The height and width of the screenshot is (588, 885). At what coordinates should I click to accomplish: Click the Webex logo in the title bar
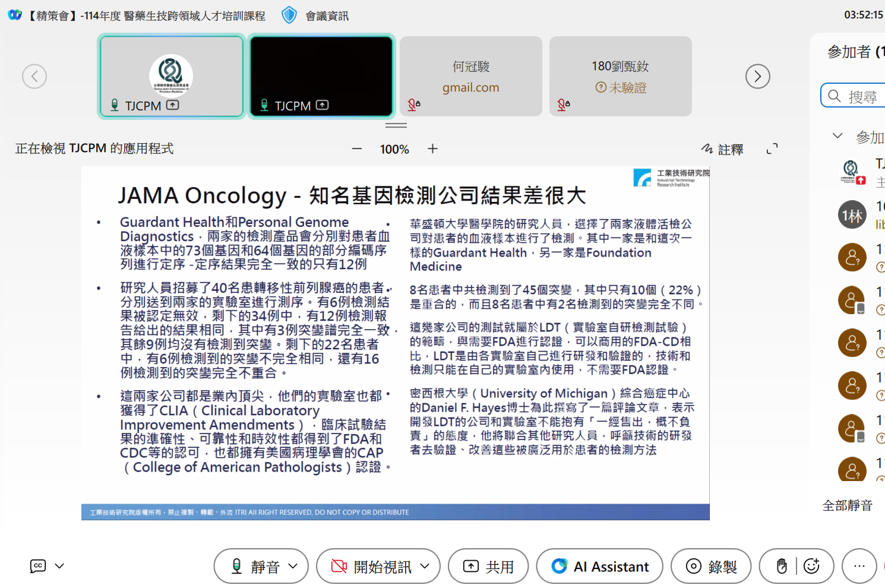click(x=15, y=15)
